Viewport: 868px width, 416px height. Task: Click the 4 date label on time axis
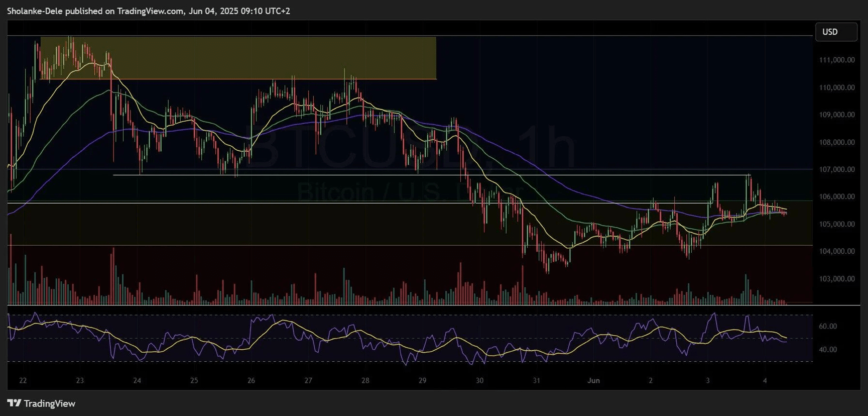(765, 380)
